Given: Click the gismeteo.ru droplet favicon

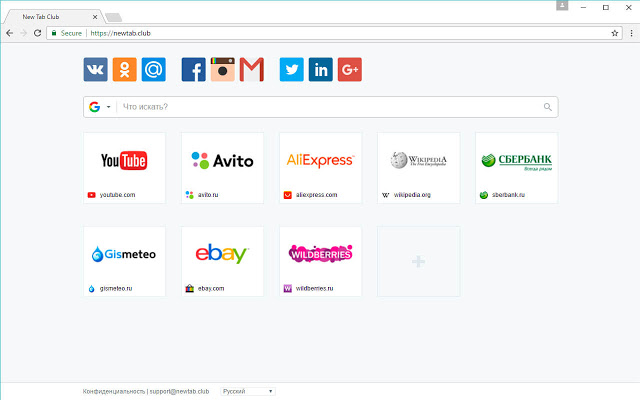Looking at the screenshot, I should [x=91, y=289].
